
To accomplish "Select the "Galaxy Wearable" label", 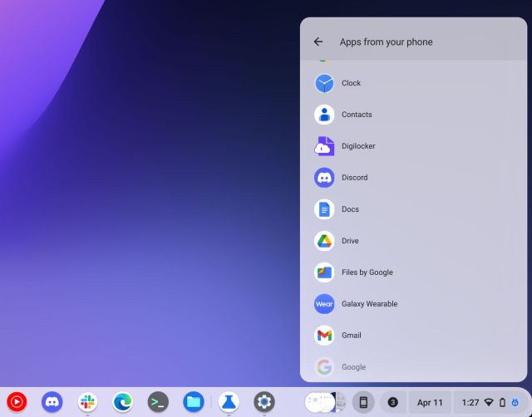I will pos(369,304).
